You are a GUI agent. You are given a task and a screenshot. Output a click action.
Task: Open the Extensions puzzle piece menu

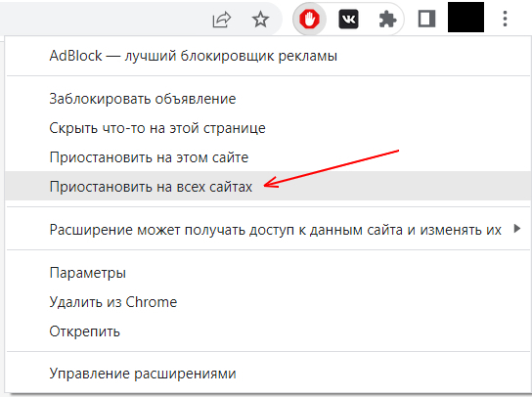pyautogui.click(x=387, y=19)
